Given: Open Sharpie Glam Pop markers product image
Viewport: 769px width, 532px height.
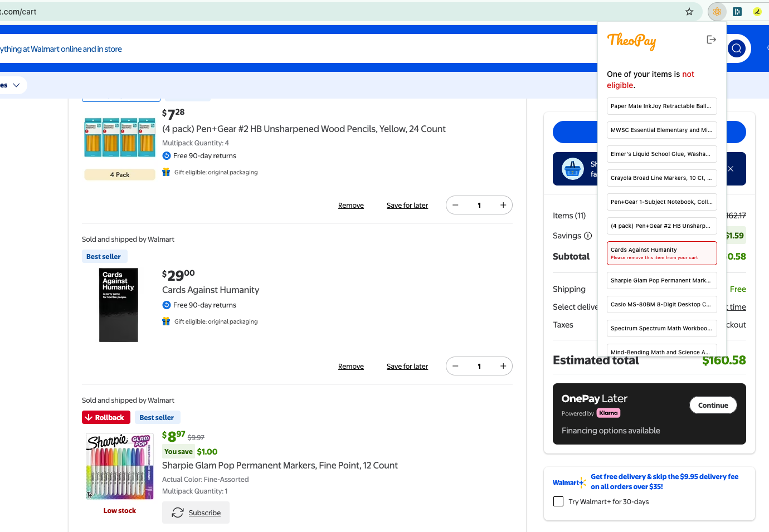Looking at the screenshot, I should (x=120, y=466).
